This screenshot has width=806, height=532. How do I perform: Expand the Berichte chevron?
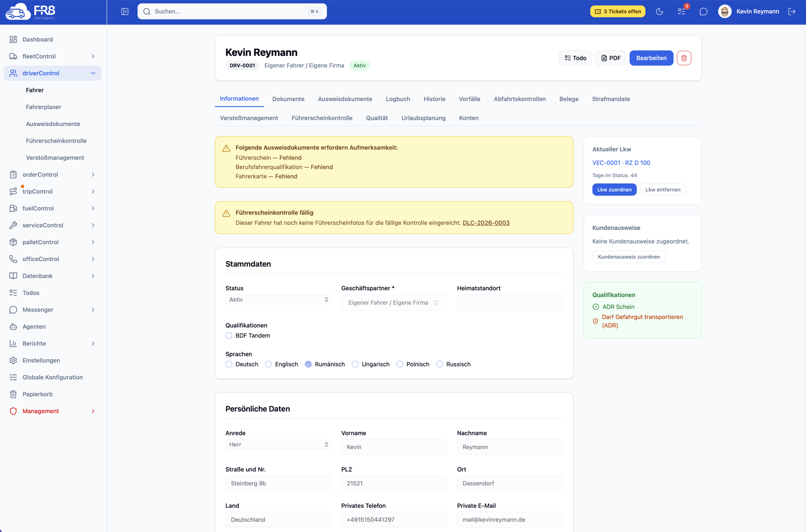click(x=93, y=344)
